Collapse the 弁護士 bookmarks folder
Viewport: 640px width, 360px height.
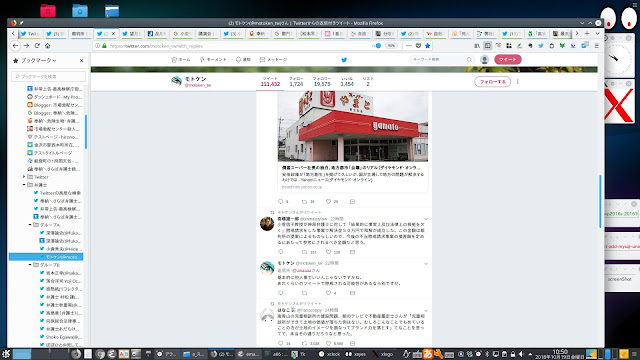(24, 185)
